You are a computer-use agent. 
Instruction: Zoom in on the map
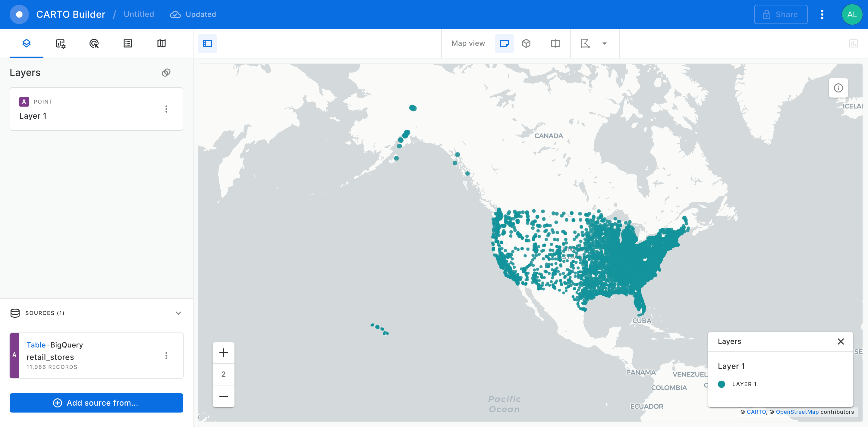coord(223,353)
